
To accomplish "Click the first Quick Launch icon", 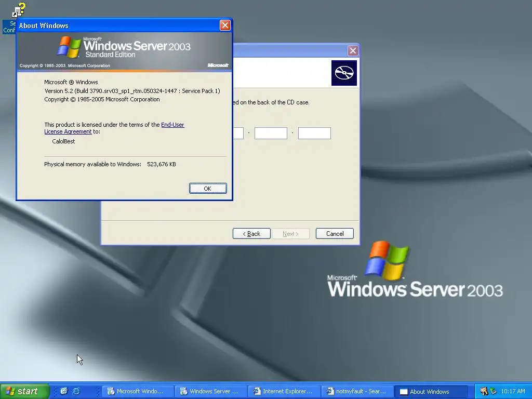I will (64, 391).
